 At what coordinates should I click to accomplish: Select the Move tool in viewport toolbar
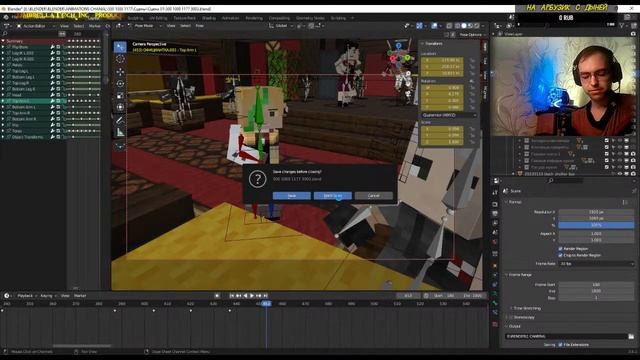[120, 72]
